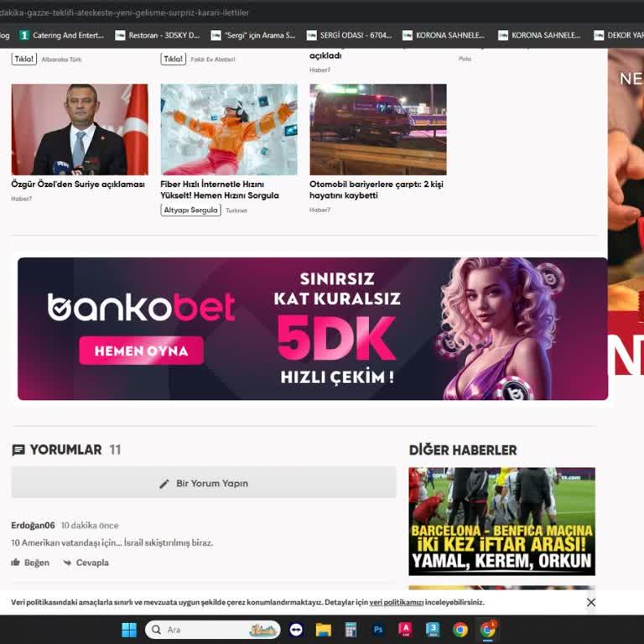
Task: Click HEMEN OYNA on bankobet banner
Action: click(x=141, y=351)
